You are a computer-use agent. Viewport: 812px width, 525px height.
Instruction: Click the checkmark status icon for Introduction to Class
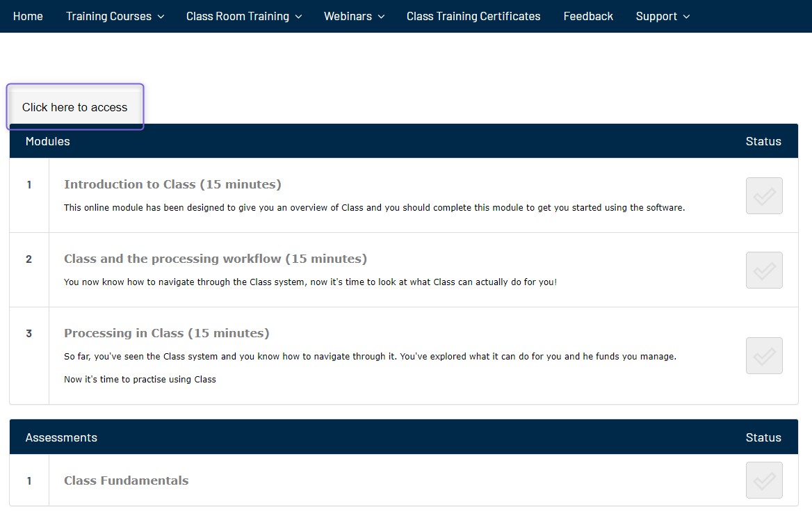[764, 195]
